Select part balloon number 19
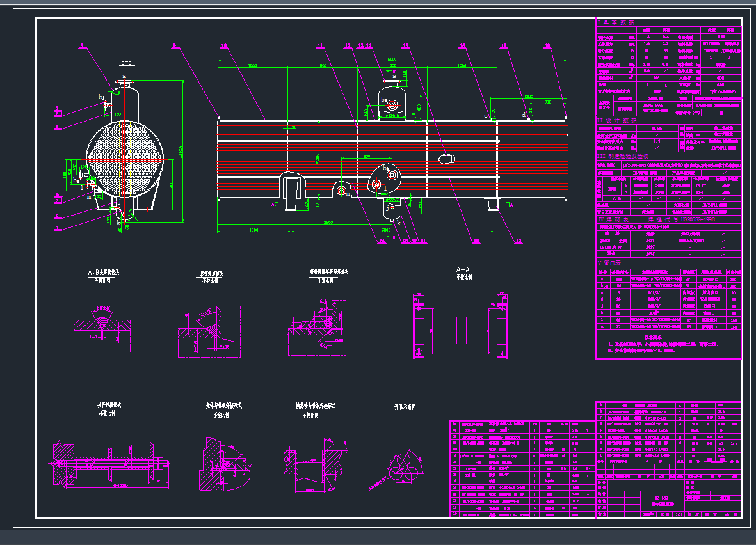The image size is (756, 545). point(519,241)
